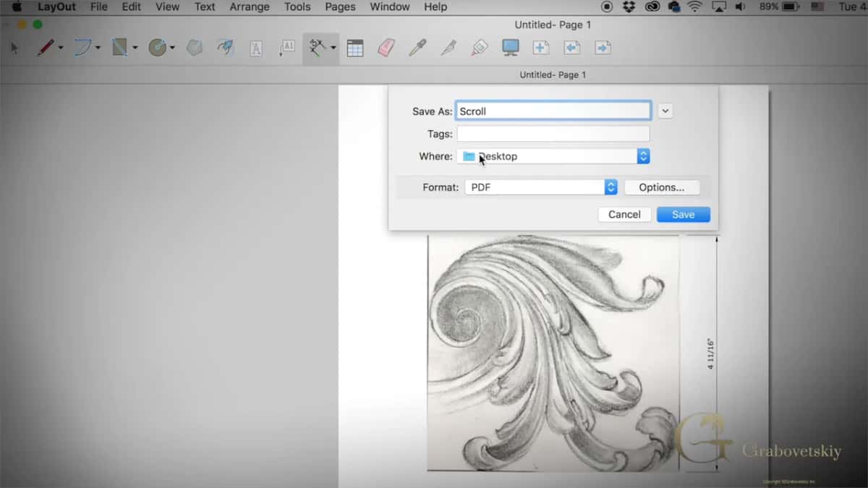Viewport: 868px width, 488px height.
Task: Click the blue Save button
Action: click(x=684, y=215)
